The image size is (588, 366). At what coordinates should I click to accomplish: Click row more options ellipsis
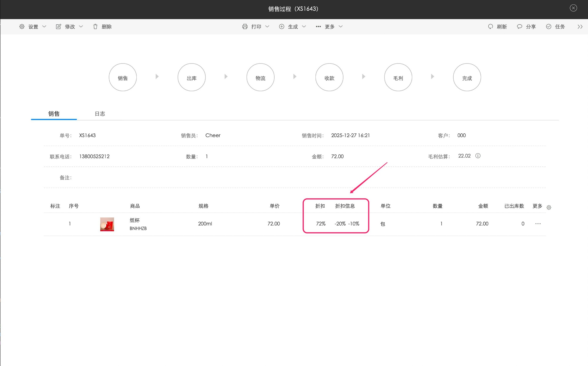(x=538, y=224)
